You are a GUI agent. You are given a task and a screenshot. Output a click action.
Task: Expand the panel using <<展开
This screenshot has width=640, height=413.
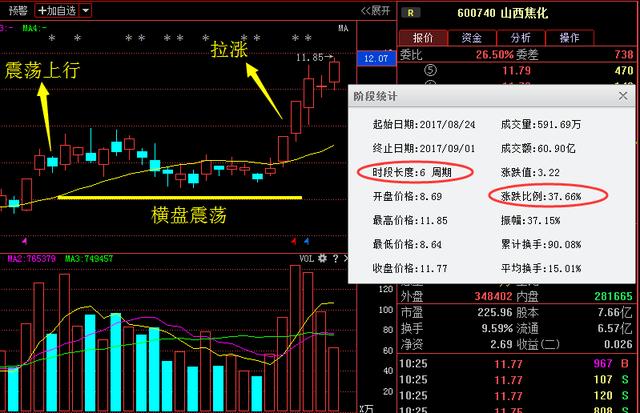point(375,10)
